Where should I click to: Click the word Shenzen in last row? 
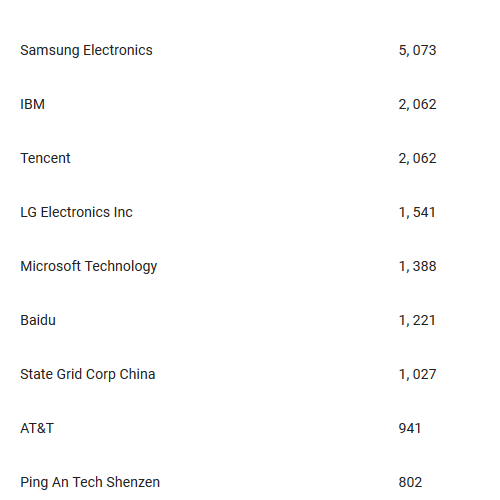point(133,482)
